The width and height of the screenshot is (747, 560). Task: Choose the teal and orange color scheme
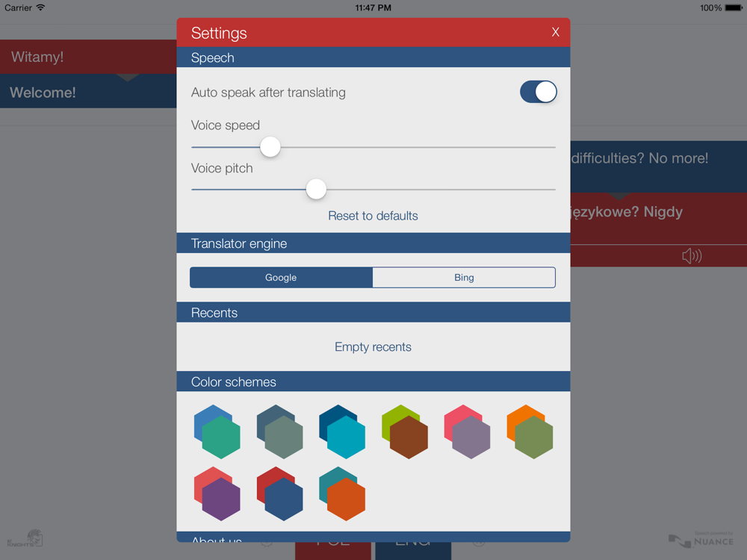point(342,494)
